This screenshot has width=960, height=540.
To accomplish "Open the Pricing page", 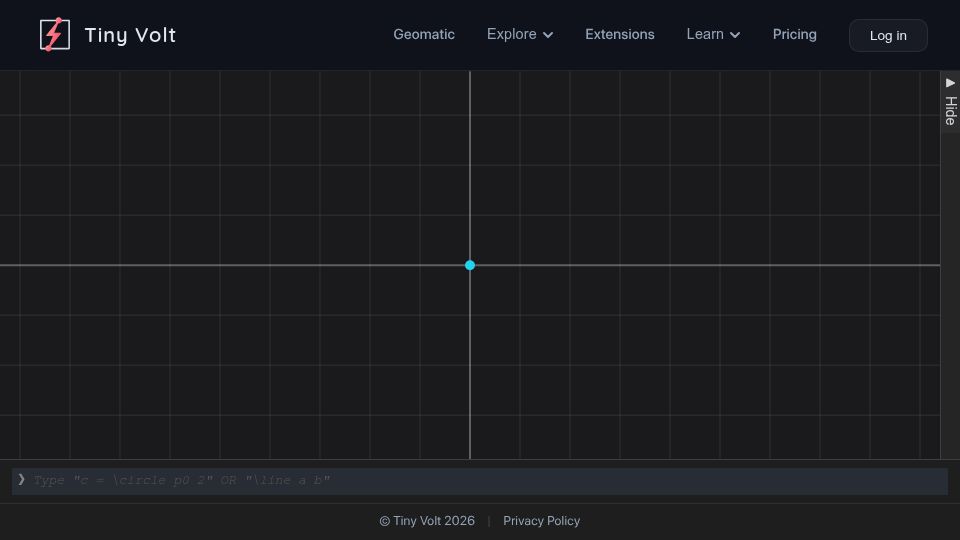I will pos(794,34).
